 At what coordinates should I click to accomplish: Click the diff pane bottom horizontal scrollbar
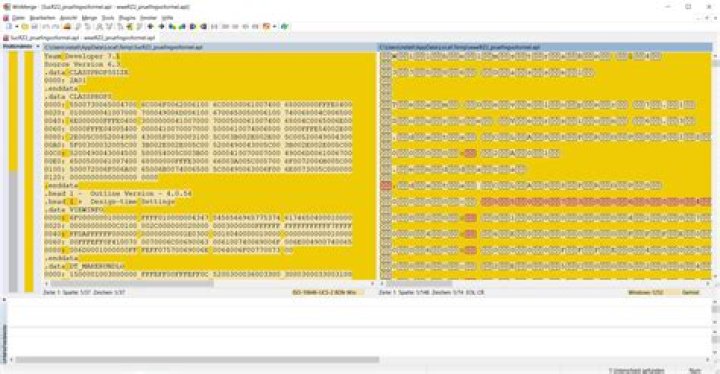tap(197, 360)
